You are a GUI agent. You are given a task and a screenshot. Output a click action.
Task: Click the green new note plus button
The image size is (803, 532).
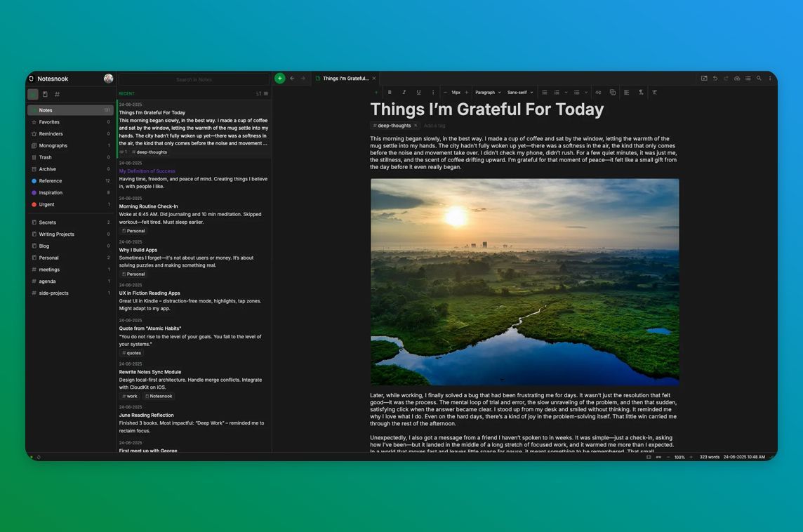(x=279, y=78)
